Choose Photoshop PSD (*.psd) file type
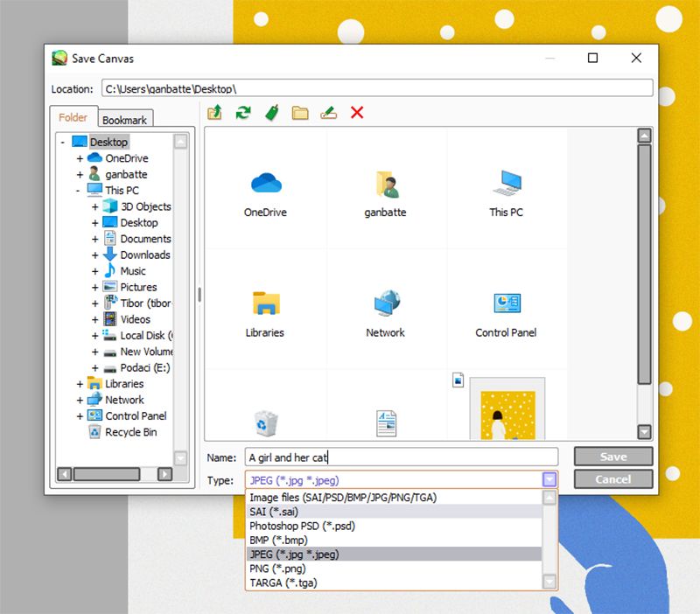Screen dimensions: 700x614 pos(394,526)
